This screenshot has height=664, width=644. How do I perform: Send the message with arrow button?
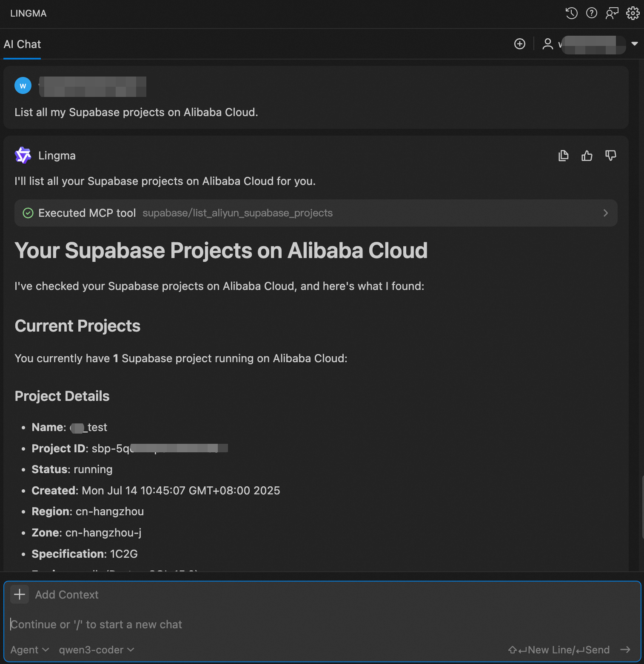[625, 650]
